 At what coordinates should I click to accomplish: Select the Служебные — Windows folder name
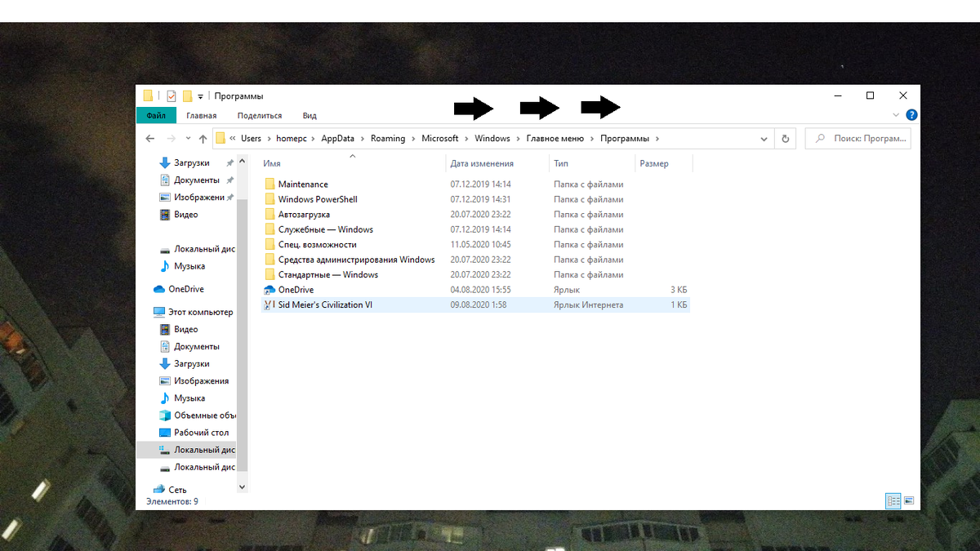click(x=326, y=229)
